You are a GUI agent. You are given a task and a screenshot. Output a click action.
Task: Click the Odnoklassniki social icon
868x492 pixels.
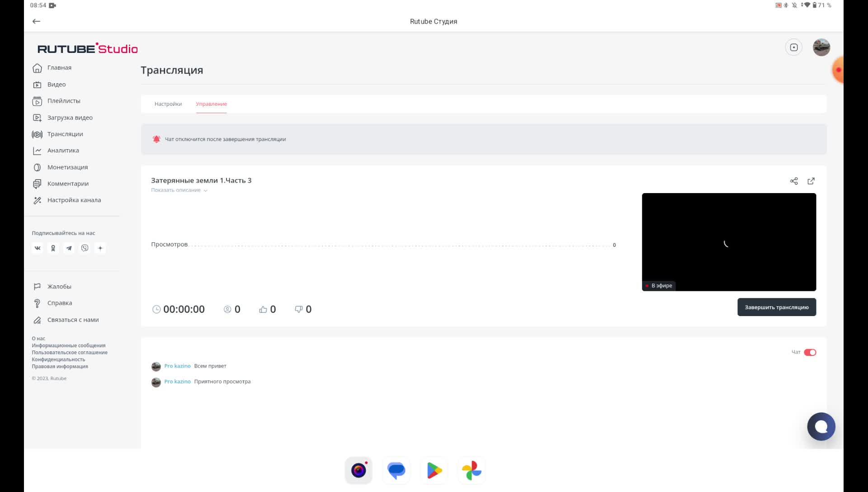point(53,248)
